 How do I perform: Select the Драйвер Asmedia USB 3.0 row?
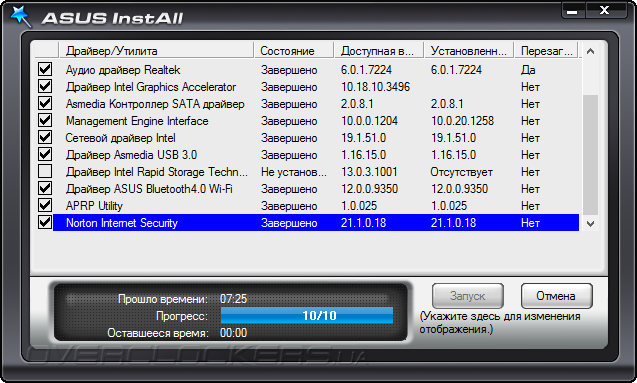(316, 155)
